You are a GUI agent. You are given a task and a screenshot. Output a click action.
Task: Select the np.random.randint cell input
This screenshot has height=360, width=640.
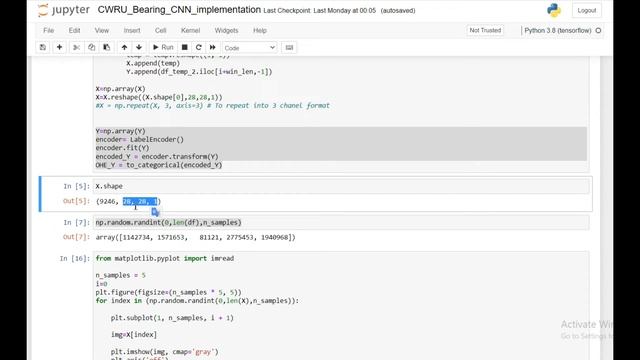click(x=341, y=222)
